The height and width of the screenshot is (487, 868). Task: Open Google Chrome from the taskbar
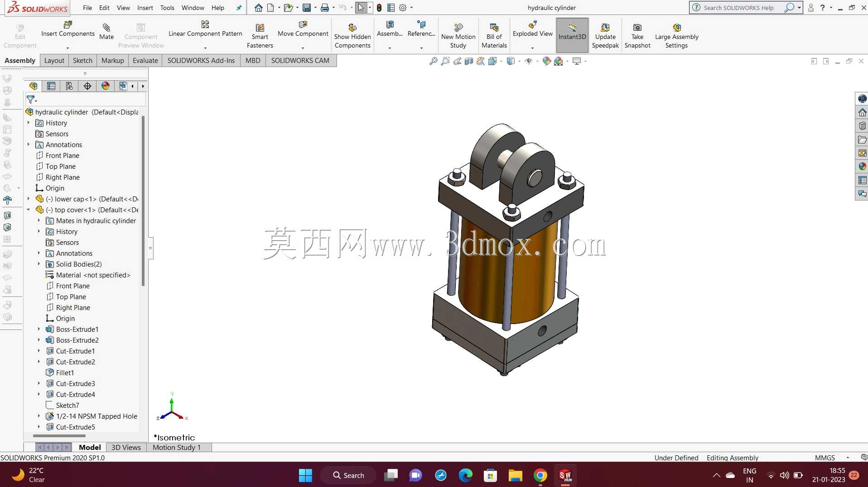[x=540, y=475]
